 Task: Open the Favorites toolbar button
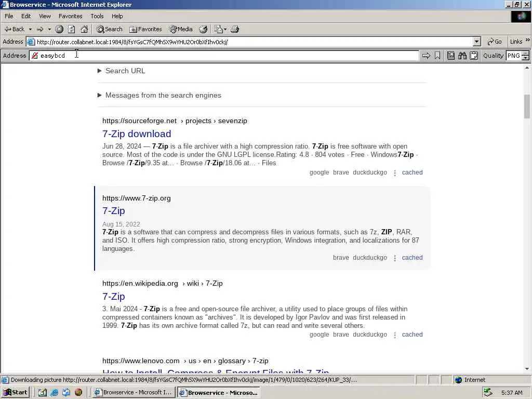(x=145, y=29)
